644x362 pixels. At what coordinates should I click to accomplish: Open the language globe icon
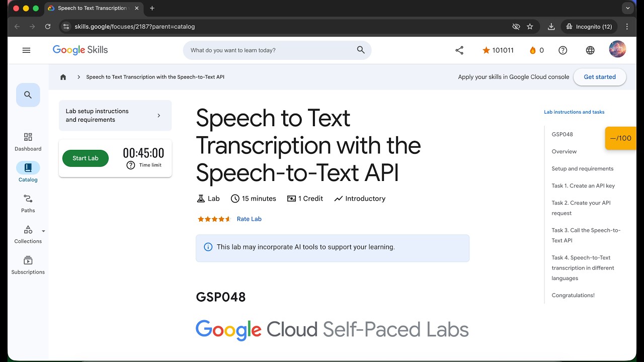point(590,50)
